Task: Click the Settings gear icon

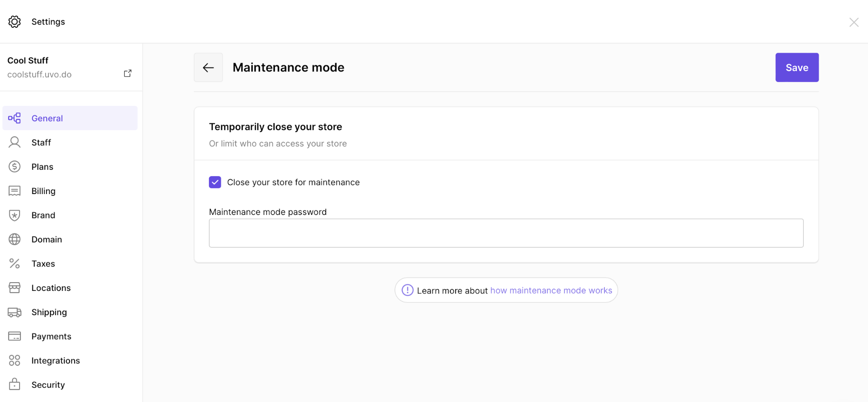Action: pyautogui.click(x=14, y=21)
